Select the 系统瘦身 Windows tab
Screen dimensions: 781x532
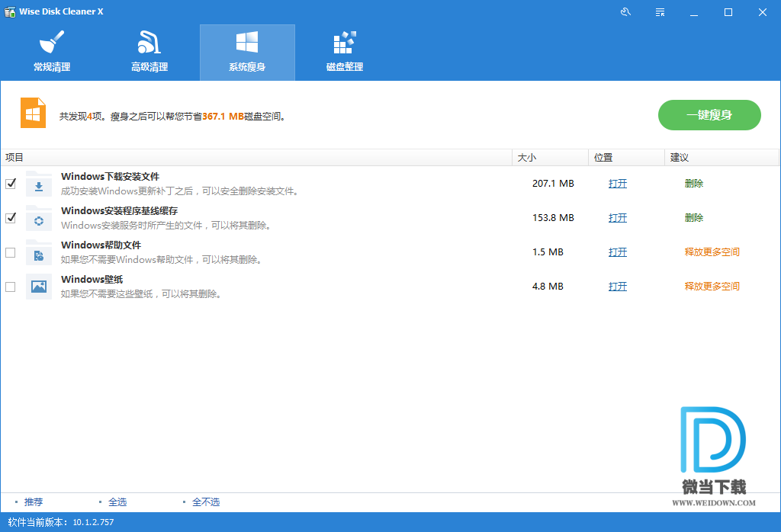tap(247, 53)
